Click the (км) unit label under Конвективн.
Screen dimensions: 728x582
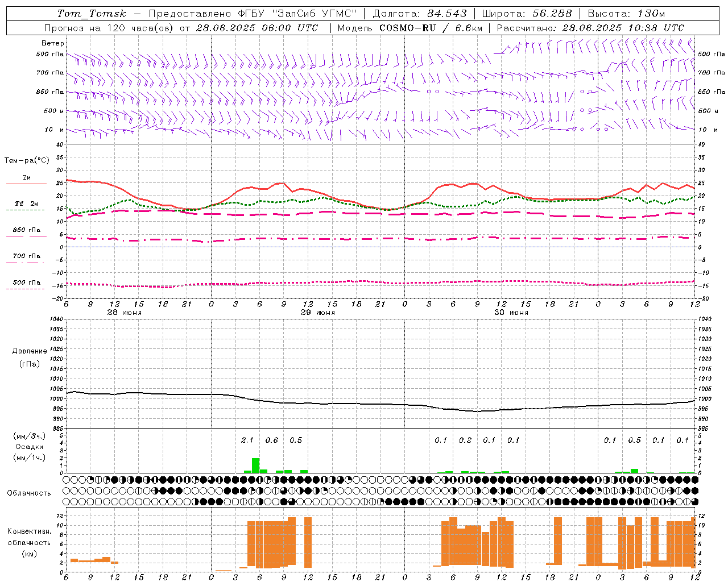tap(29, 553)
